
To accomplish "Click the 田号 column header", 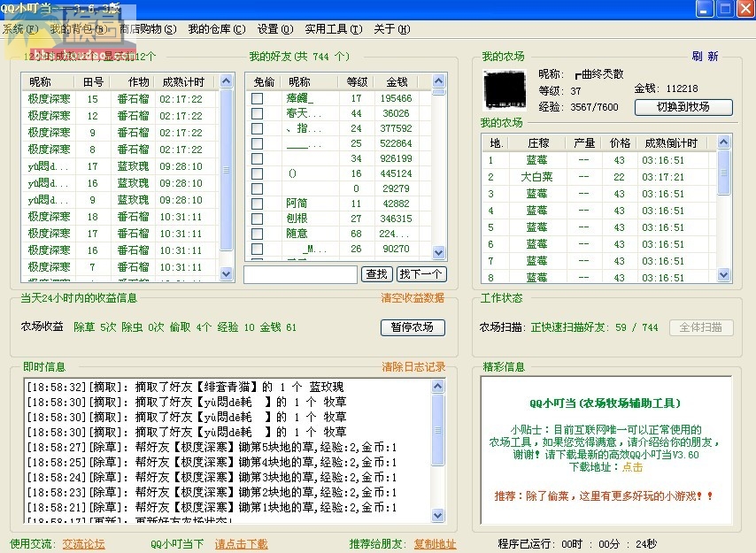I will 93,82.
